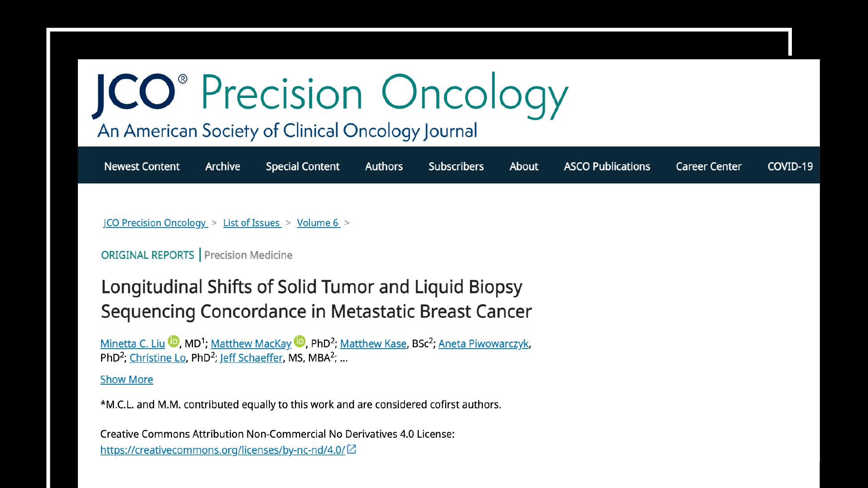The image size is (868, 488).
Task: Open the Archive section
Action: [223, 166]
